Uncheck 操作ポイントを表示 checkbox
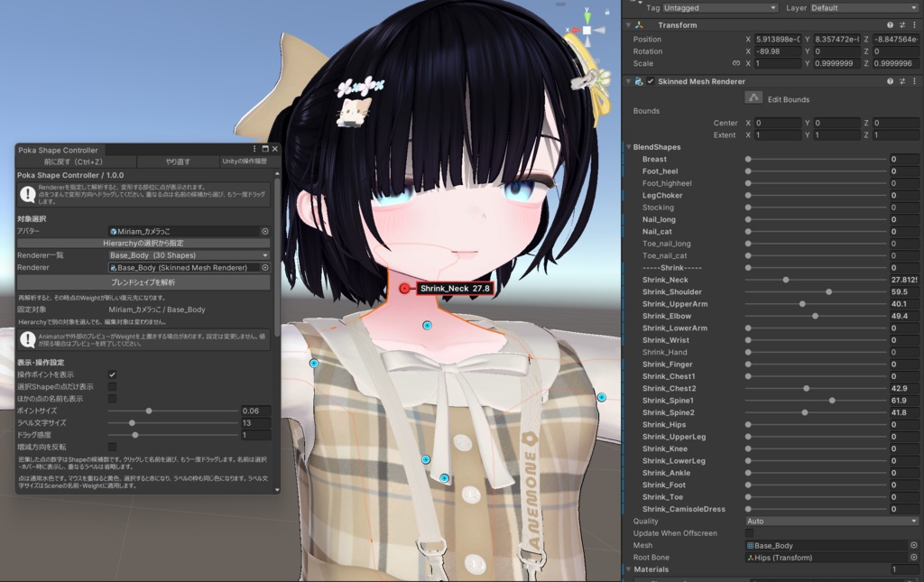Image resolution: width=924 pixels, height=582 pixels. [112, 374]
